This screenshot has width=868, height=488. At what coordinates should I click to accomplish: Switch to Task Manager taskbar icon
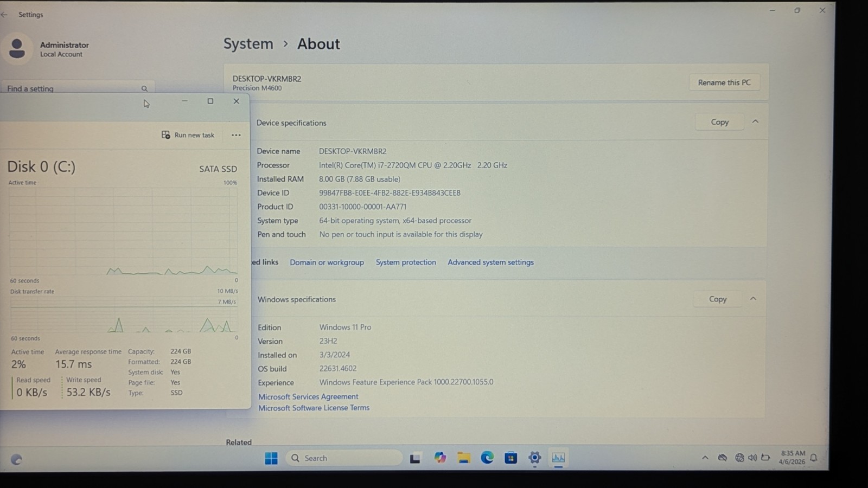(x=558, y=458)
